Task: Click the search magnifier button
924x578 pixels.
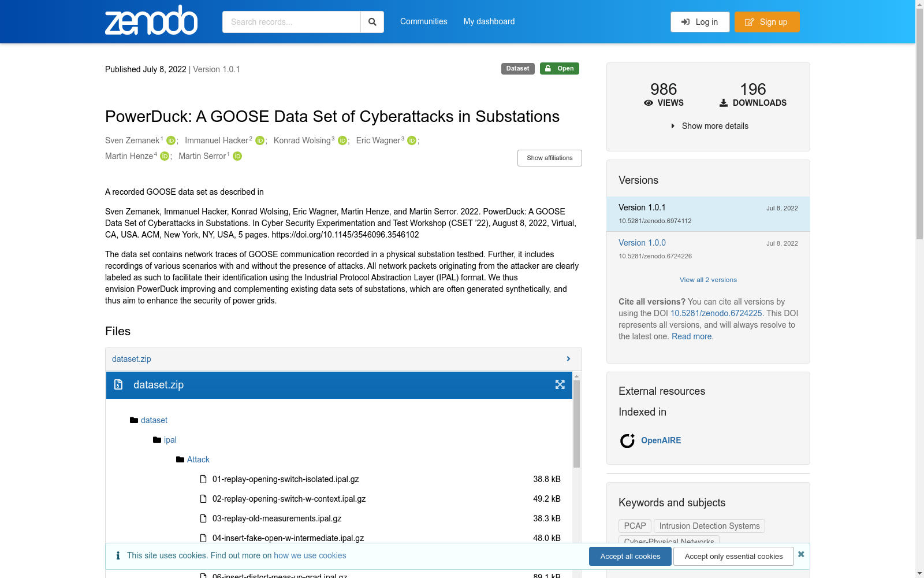Action: pyautogui.click(x=372, y=22)
